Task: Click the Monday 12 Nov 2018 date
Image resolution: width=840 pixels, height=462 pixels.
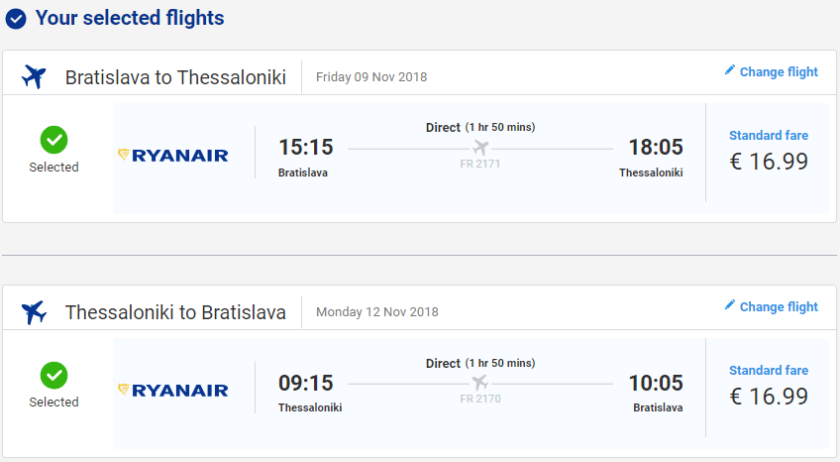Action: click(x=377, y=312)
